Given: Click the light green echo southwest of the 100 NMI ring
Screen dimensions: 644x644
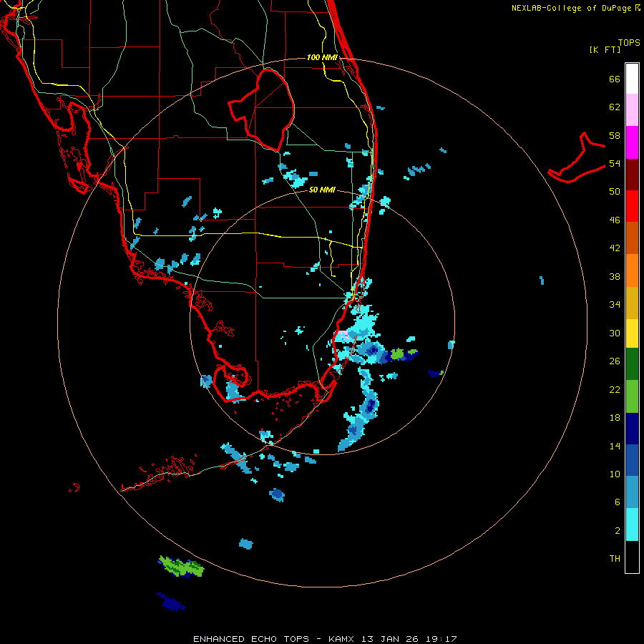Looking at the screenshot, I should (x=182, y=567).
